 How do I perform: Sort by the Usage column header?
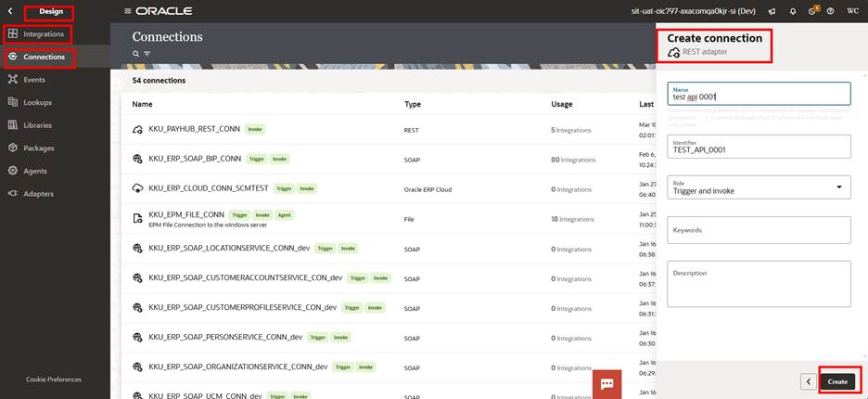(x=562, y=104)
